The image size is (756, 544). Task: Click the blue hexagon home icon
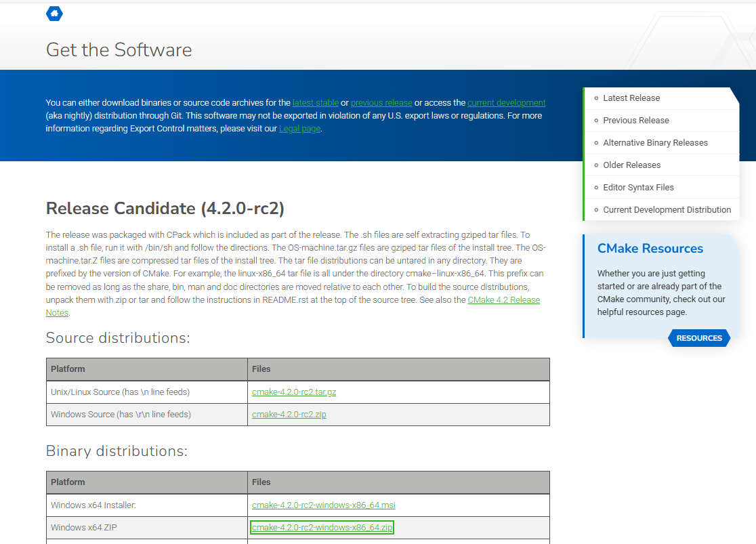pos(54,14)
